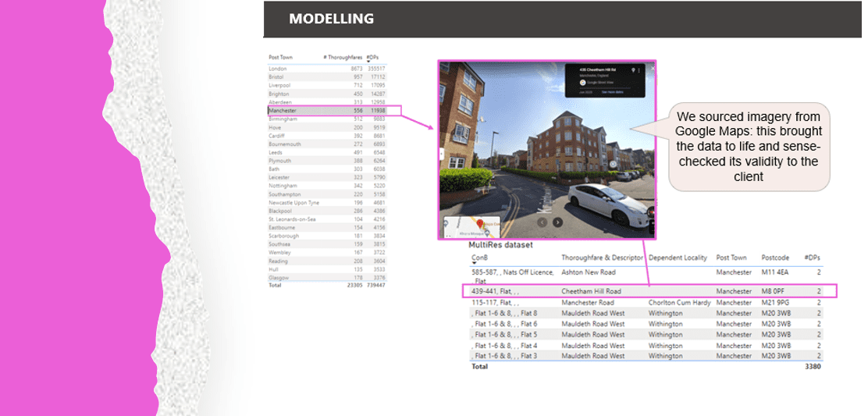Sort by ConB column in the MultiRes dataset
Screen dimensions: 868x416
coord(479,258)
